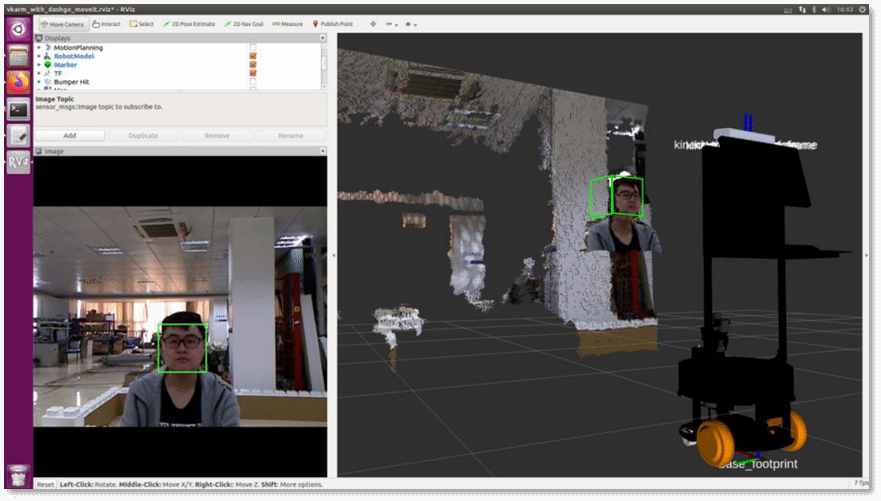Close the Displays panel

(x=323, y=38)
